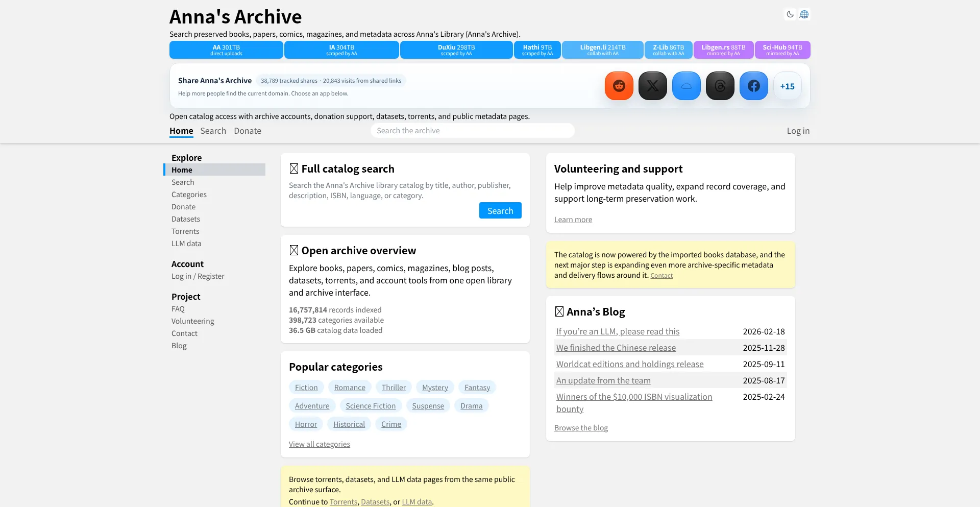Viewport: 980px width, 507px height.
Task: Select the Adventure category tag
Action: pos(312,406)
